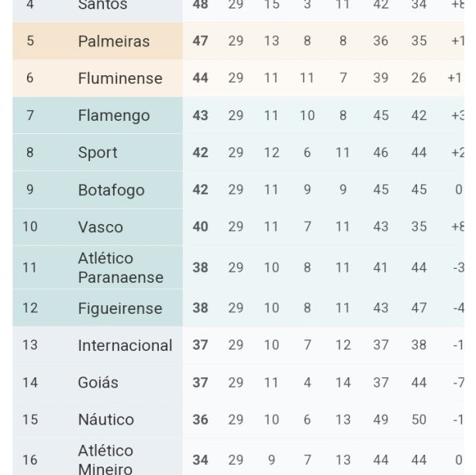This screenshot has width=476, height=475.
Task: Select the Flamengo team name
Action: pyautogui.click(x=113, y=115)
